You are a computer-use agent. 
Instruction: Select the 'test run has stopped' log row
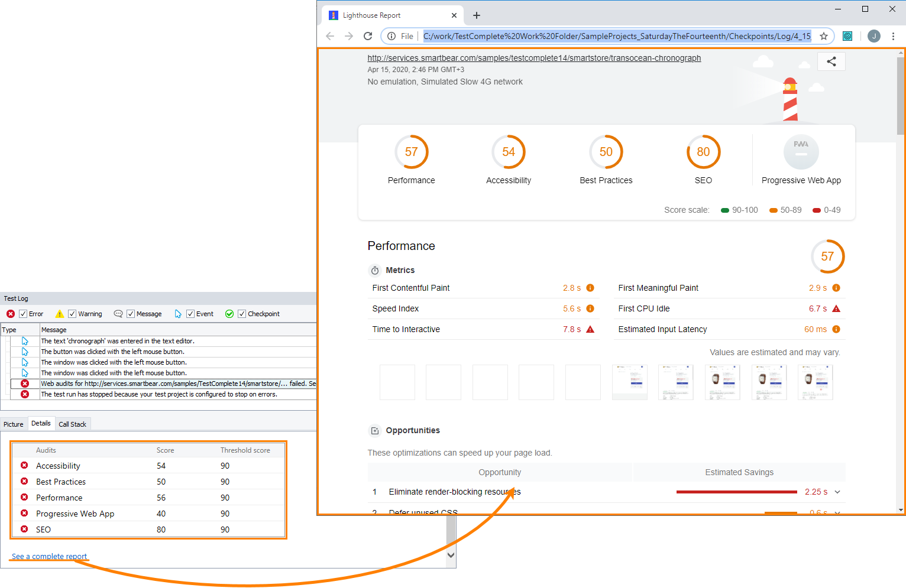159,394
